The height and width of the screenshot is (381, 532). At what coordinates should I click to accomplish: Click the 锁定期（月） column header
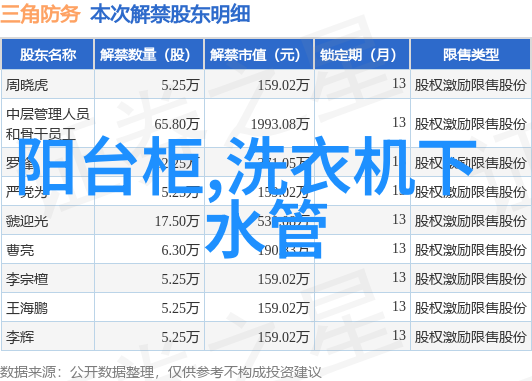362,54
